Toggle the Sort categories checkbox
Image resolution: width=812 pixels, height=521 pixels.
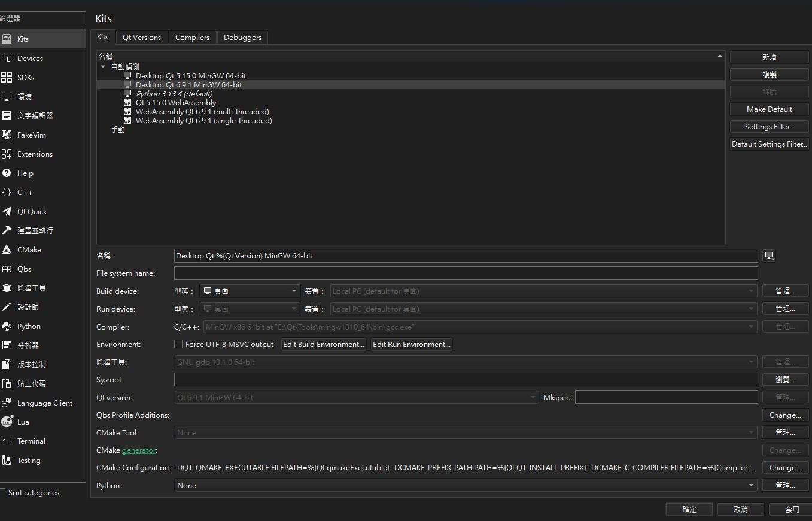[x=2, y=492]
